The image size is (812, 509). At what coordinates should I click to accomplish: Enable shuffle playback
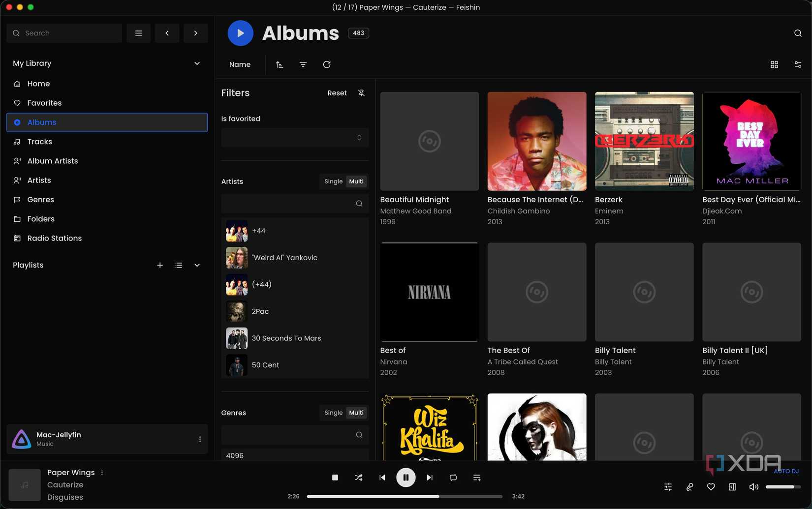pyautogui.click(x=359, y=477)
